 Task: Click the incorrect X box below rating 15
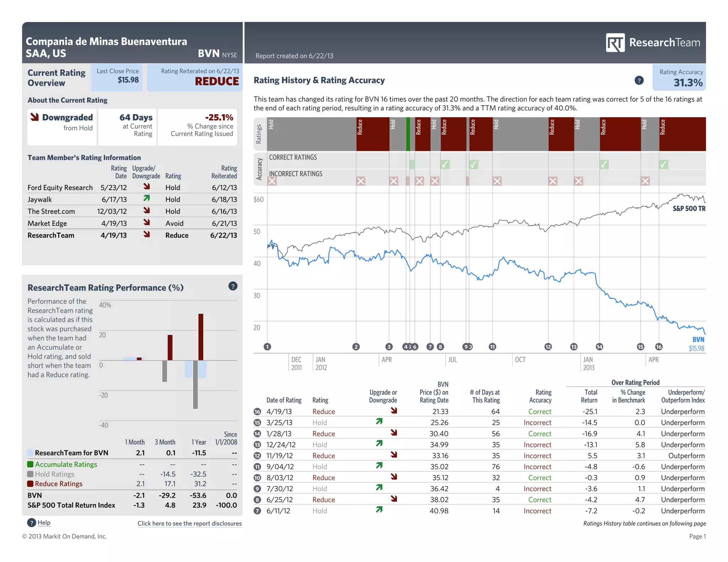645,181
